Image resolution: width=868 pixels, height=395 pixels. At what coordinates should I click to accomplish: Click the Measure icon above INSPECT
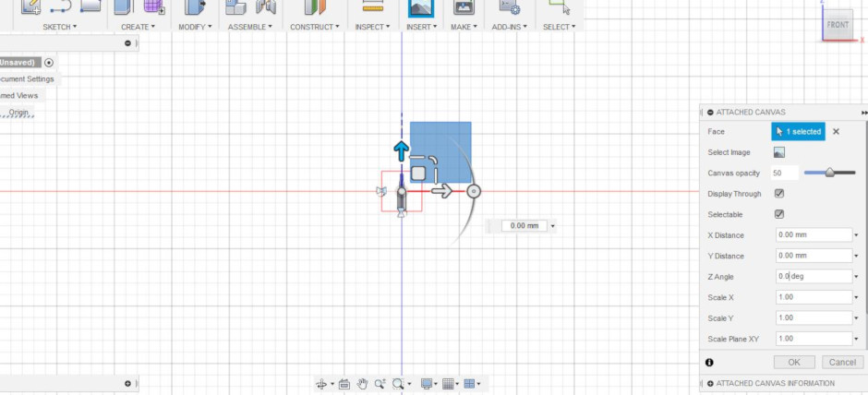[x=372, y=6]
